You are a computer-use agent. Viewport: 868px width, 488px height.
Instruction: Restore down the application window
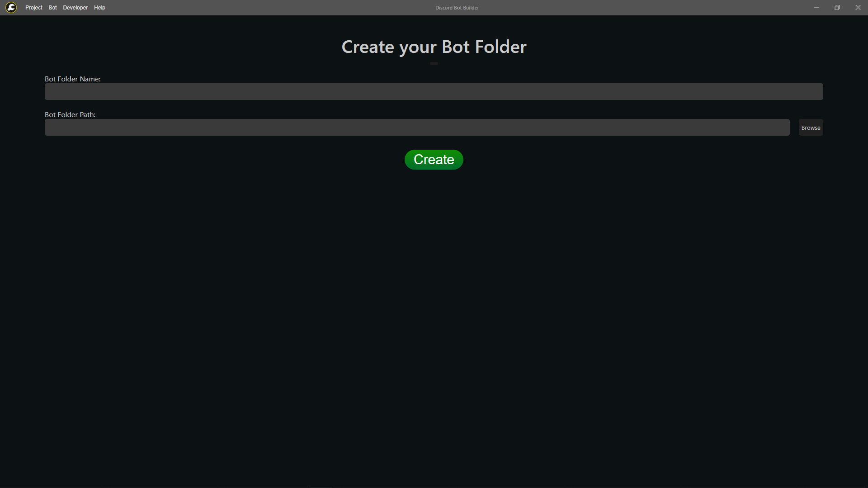click(837, 8)
